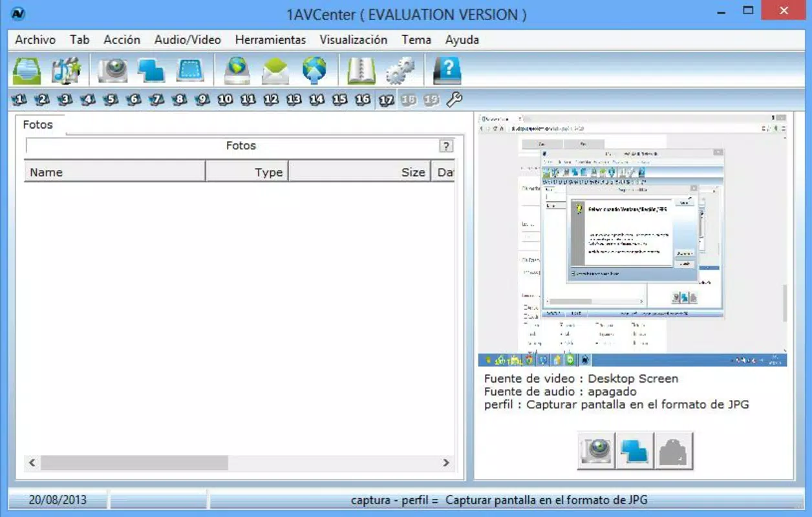Choose profile number 8 icon
812x517 pixels.
click(180, 100)
